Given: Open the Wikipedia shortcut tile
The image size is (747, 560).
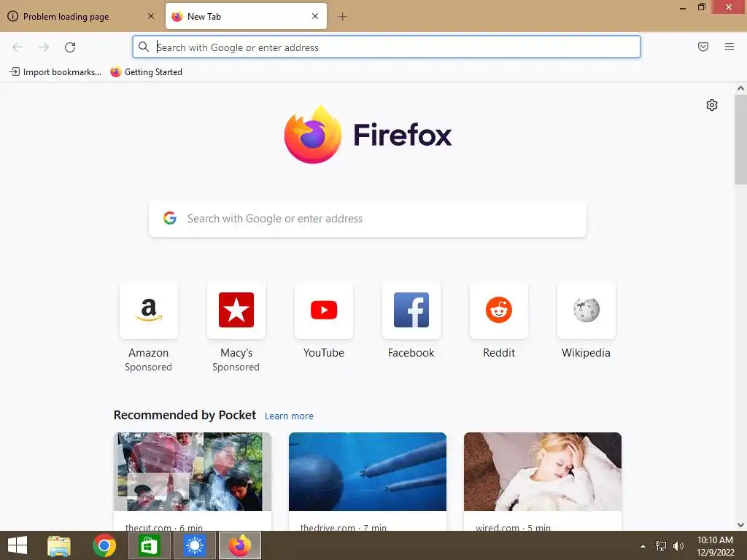Looking at the screenshot, I should pos(587,311).
